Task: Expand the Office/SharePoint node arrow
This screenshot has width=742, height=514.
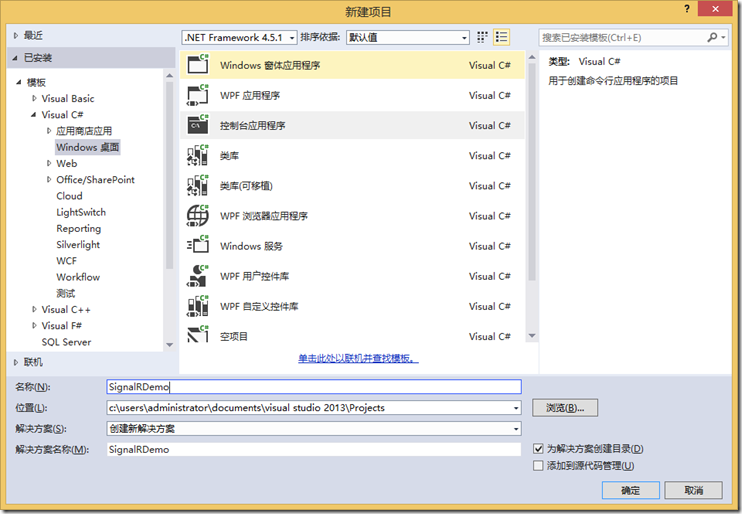Action: tap(49, 179)
